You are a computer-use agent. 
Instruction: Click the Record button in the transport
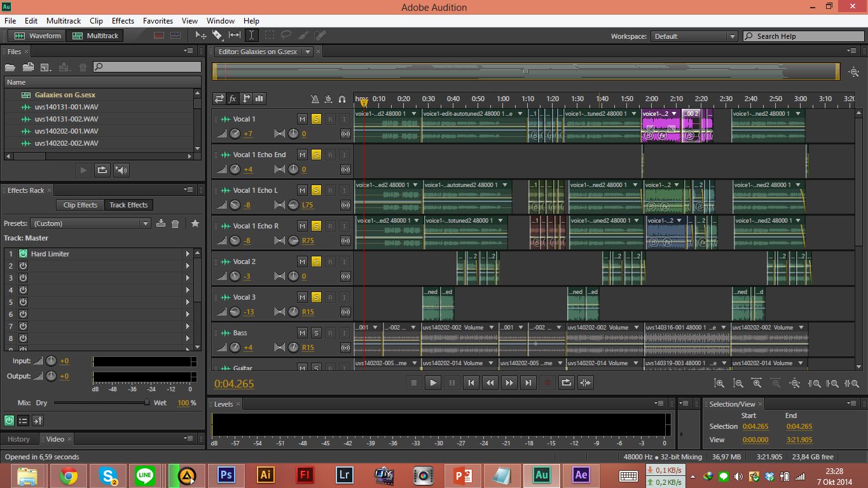click(x=548, y=382)
